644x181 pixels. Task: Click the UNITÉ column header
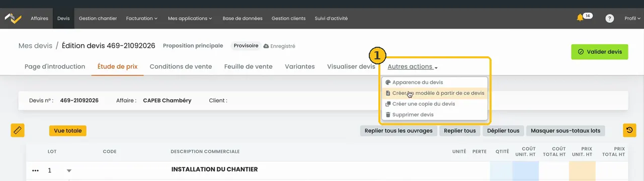459,151
